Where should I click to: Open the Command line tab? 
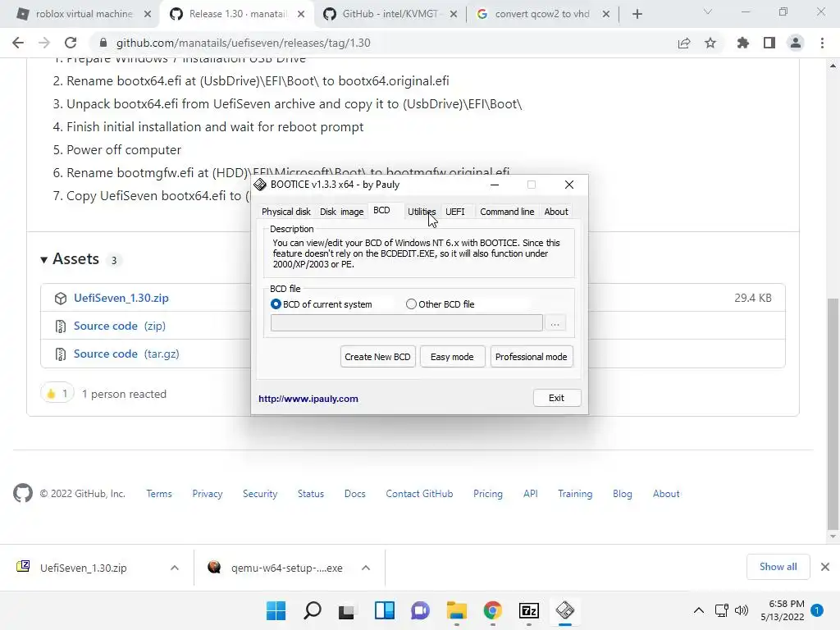pyautogui.click(x=507, y=212)
